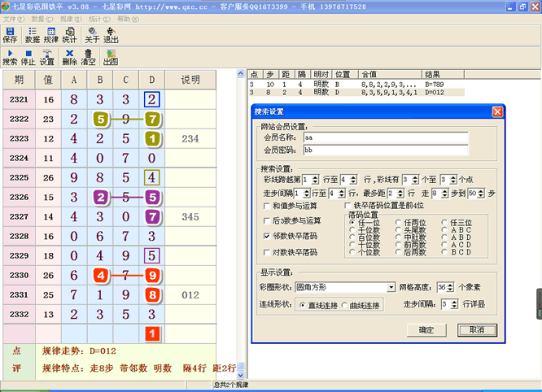Enable the 对数铁卒落码 checkbox

(x=266, y=252)
